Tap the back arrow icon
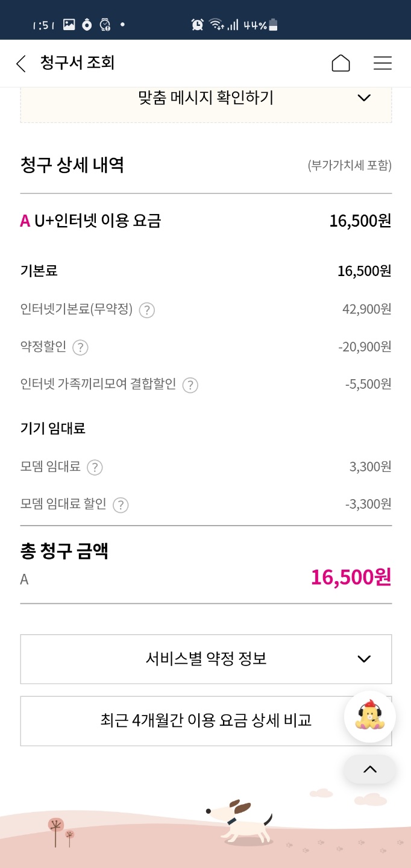This screenshot has height=868, width=411. click(x=21, y=63)
